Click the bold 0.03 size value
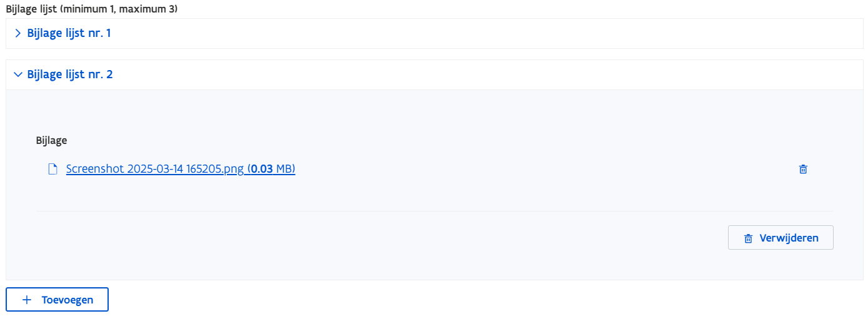This screenshot has height=316, width=868. 262,169
